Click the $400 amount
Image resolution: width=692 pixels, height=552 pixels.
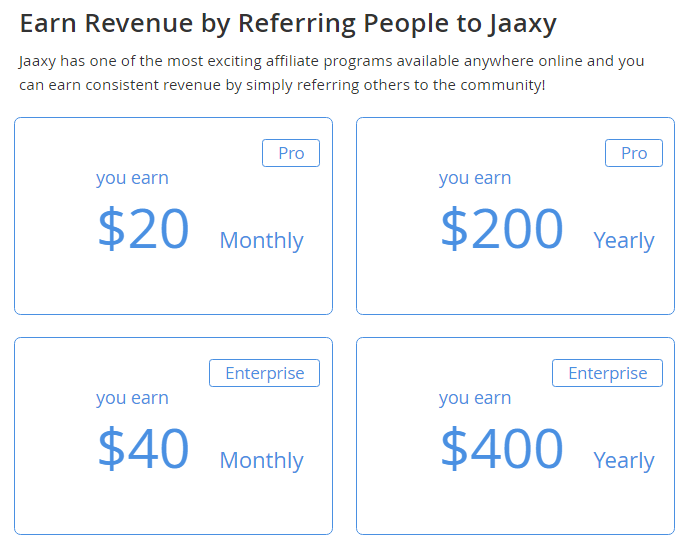(x=502, y=448)
